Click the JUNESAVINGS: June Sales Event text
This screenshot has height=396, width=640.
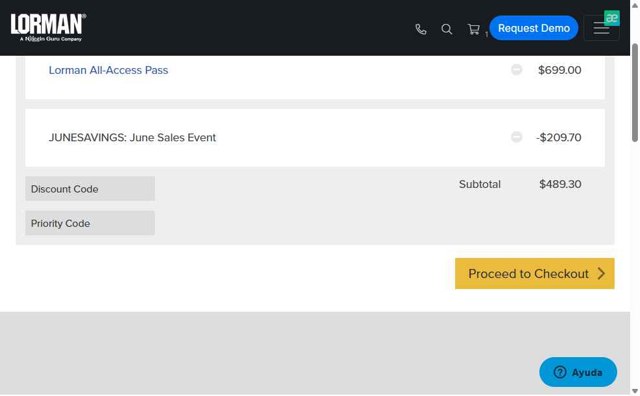132,138
